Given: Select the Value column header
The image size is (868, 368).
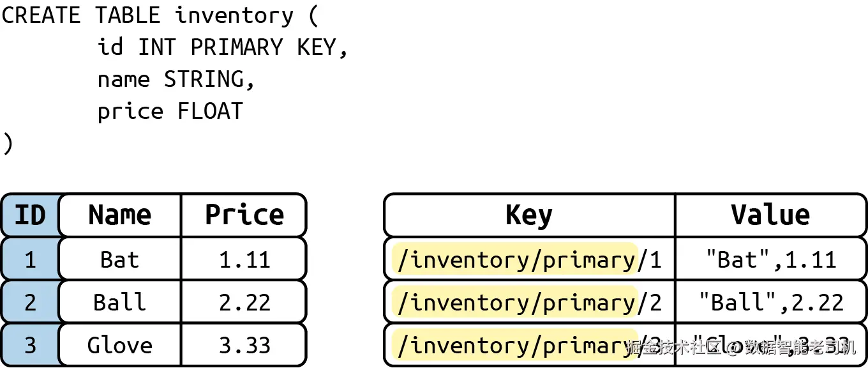Looking at the screenshot, I should click(770, 215).
